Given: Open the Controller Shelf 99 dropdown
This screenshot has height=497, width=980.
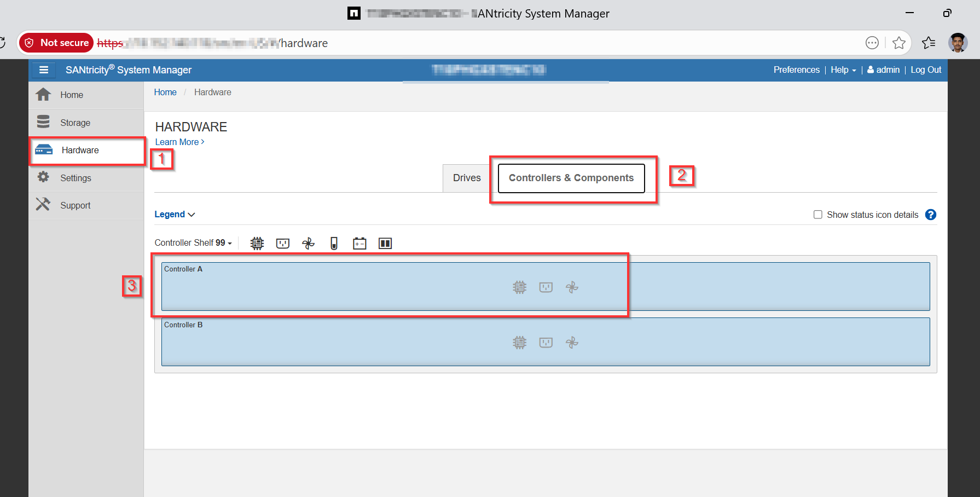Looking at the screenshot, I should (193, 243).
